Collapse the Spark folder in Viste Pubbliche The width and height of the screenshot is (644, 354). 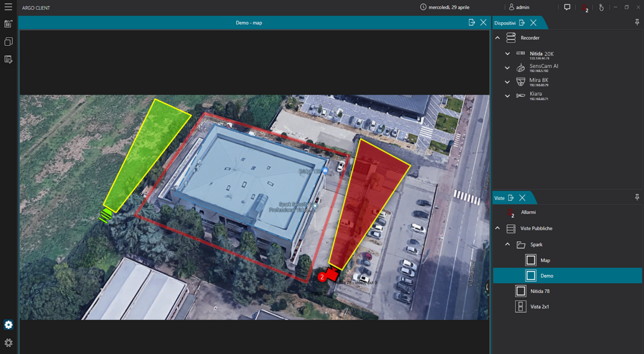pyautogui.click(x=507, y=244)
